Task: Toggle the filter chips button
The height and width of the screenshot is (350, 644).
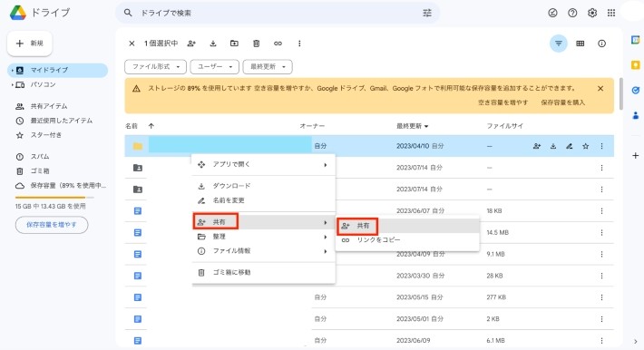Action: (559, 44)
